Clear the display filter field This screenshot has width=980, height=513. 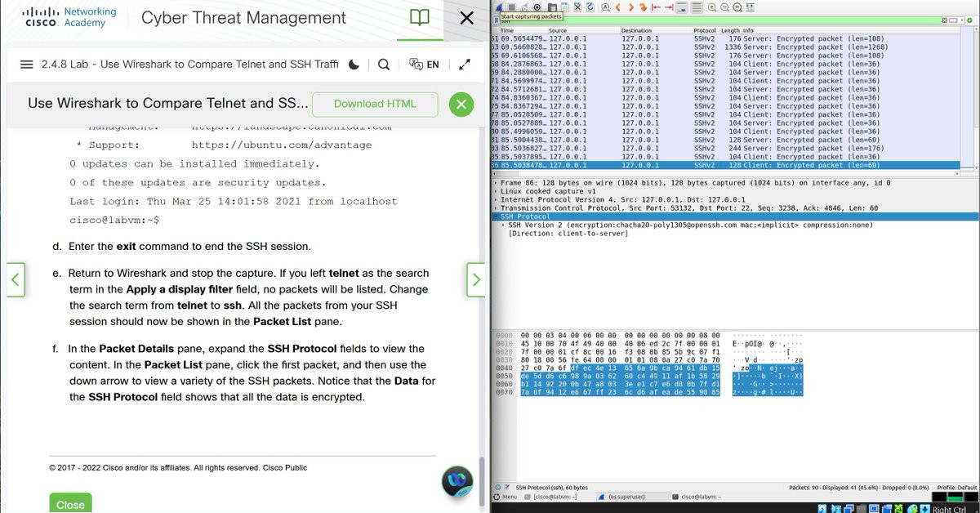pyautogui.click(x=945, y=20)
